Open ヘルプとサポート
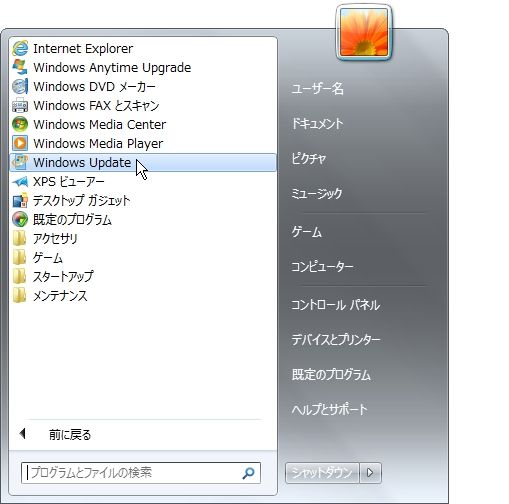This screenshot has width=509, height=504. [x=329, y=409]
